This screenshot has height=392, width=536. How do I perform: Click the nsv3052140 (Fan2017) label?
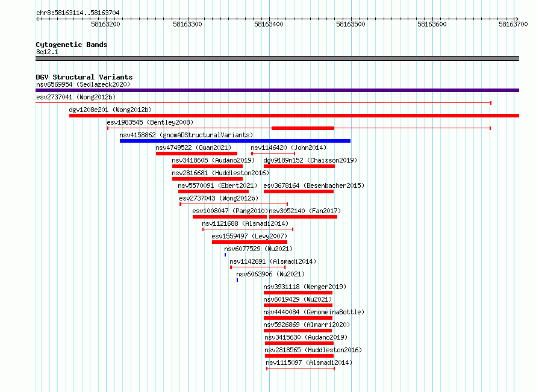(305, 211)
